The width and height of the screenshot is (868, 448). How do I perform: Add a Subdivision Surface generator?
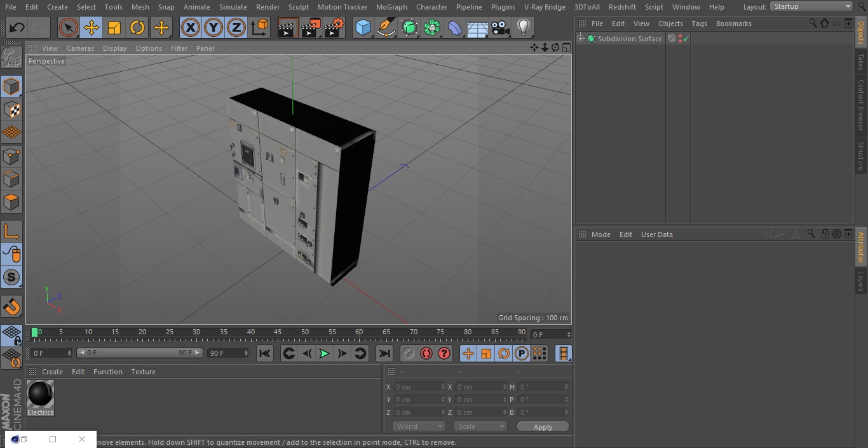(409, 27)
